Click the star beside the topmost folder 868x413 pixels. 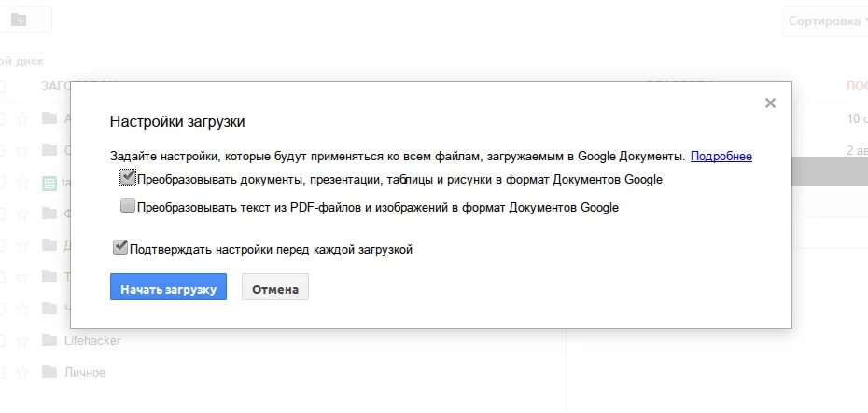point(22,118)
